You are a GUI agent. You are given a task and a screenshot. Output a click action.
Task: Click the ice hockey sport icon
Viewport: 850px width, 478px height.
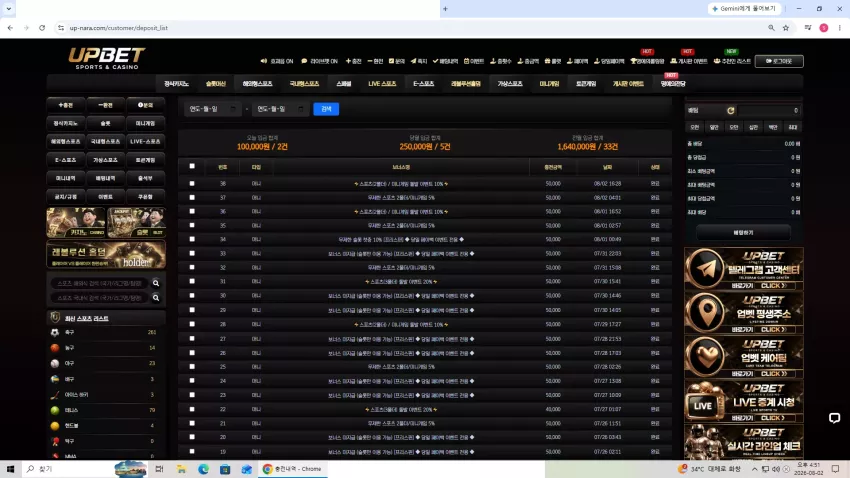[x=55, y=395]
